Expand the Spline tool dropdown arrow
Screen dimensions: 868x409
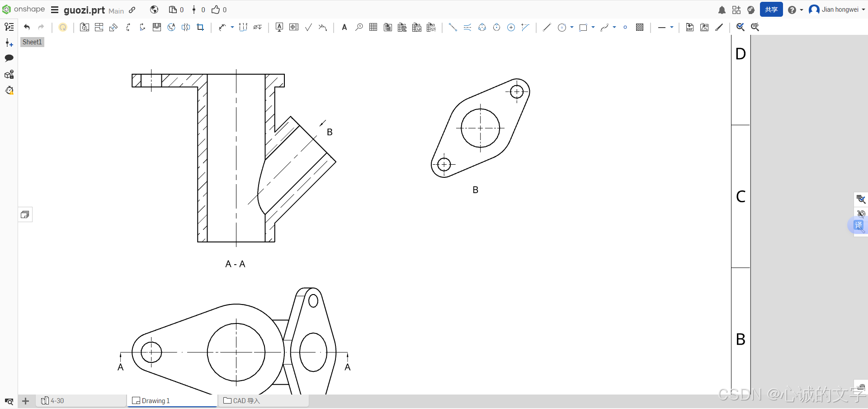614,27
